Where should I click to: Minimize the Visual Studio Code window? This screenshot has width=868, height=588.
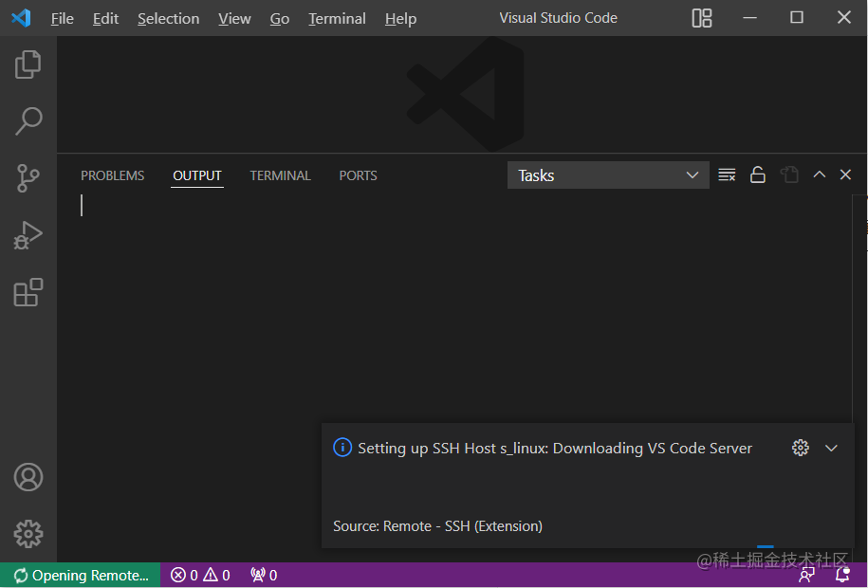(x=749, y=18)
